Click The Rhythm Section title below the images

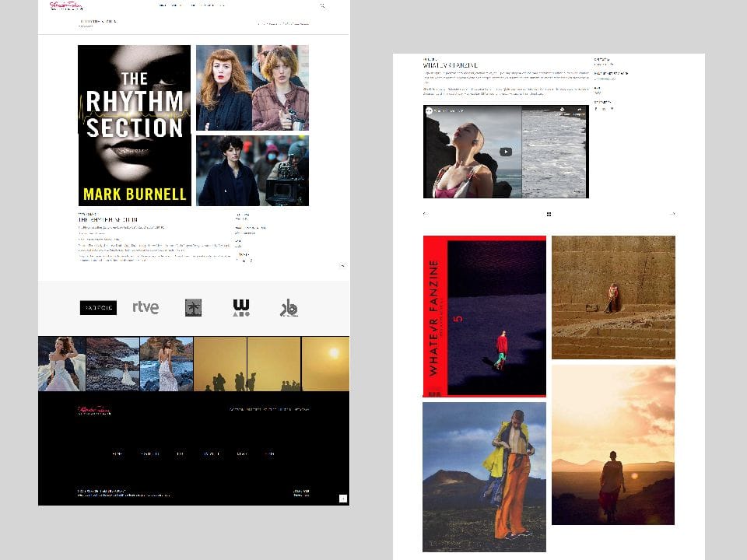[x=108, y=219]
